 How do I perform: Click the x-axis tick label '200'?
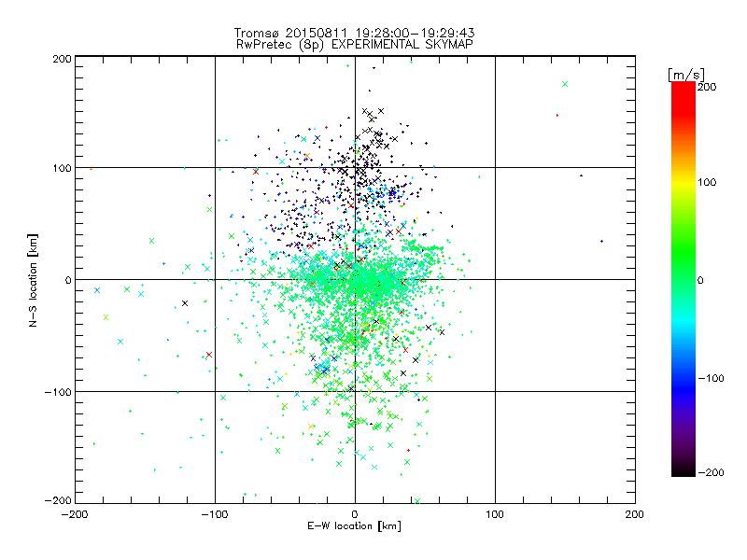coord(635,514)
